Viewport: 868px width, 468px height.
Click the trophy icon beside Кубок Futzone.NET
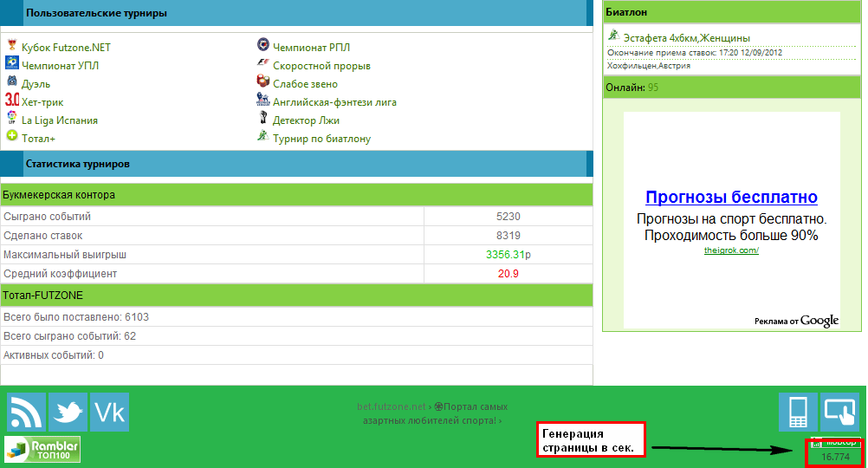tap(11, 45)
